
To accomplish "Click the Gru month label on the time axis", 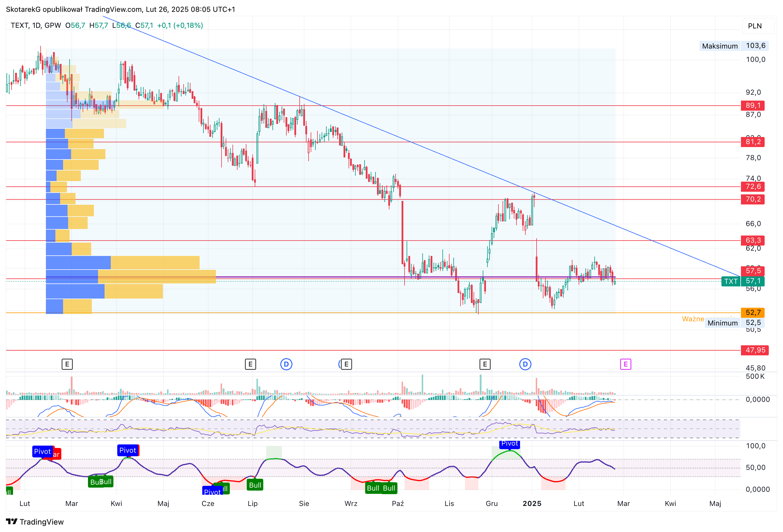I will click(x=492, y=503).
